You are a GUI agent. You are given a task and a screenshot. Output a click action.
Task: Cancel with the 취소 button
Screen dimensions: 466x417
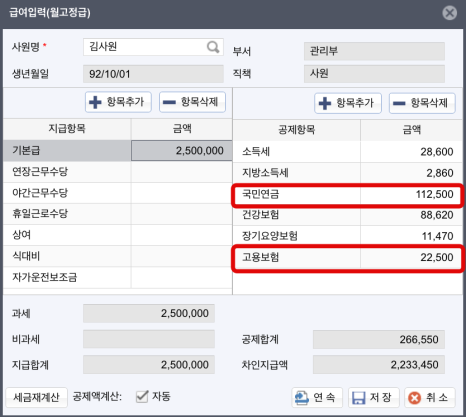(x=430, y=397)
